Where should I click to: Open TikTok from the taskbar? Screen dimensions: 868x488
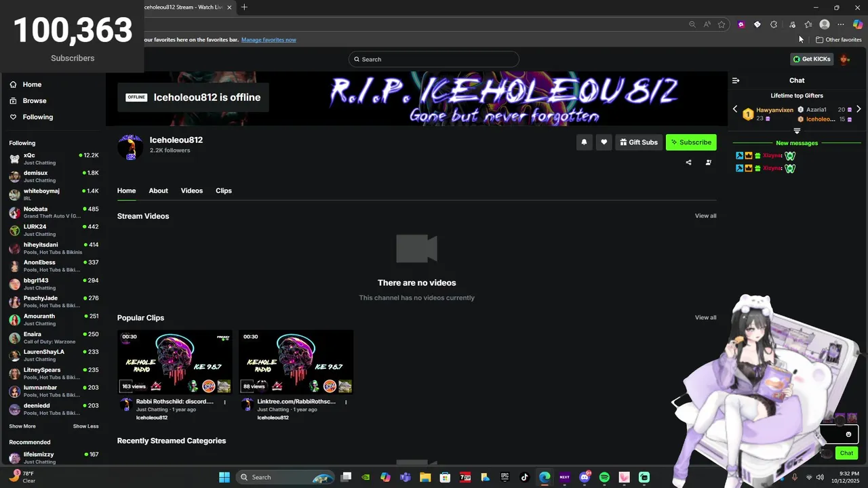pos(524,477)
